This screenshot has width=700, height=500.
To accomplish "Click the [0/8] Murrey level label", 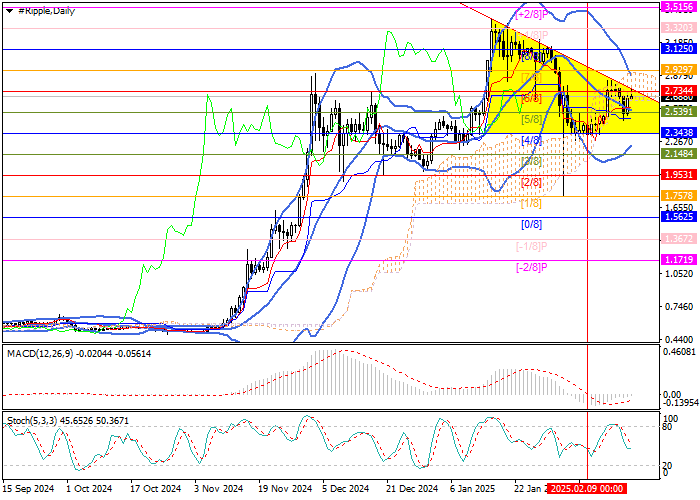I will point(532,224).
